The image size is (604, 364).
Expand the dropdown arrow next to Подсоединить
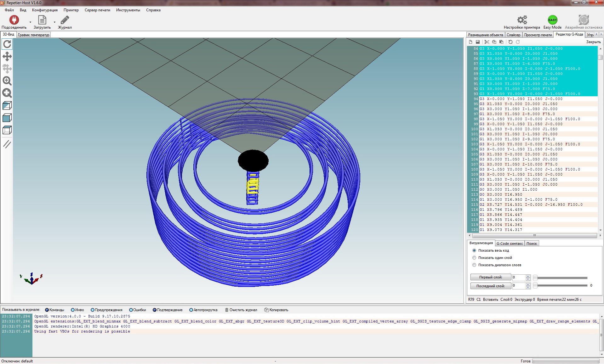(x=31, y=22)
